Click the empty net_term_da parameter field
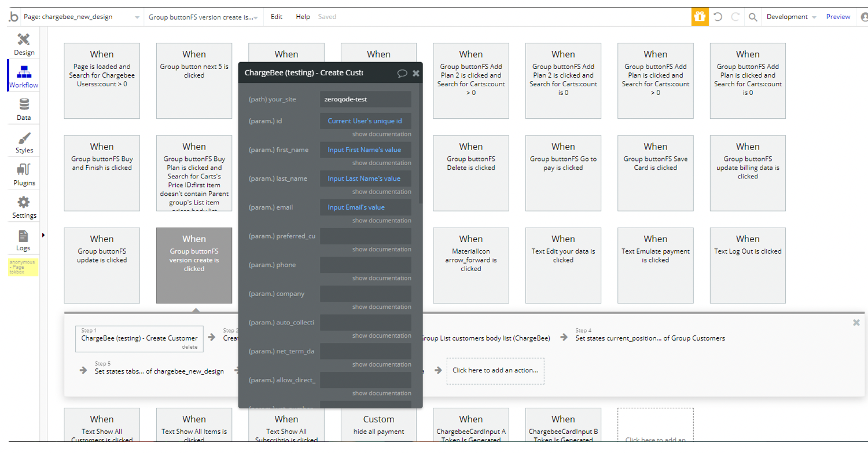 pos(366,351)
